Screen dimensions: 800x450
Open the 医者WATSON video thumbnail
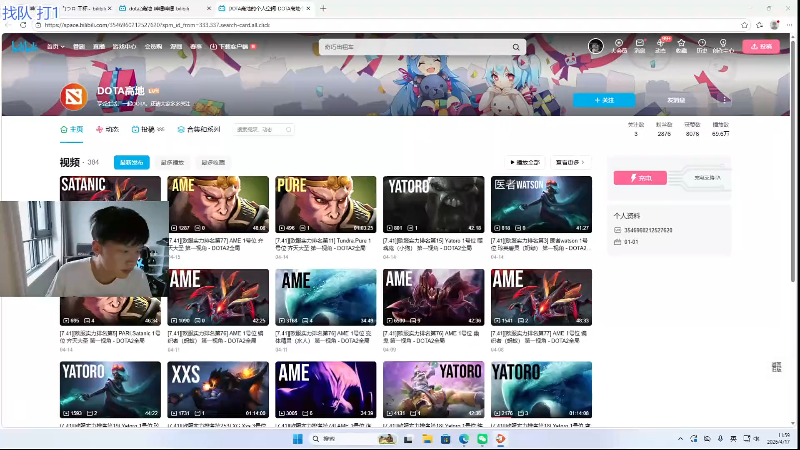point(541,204)
